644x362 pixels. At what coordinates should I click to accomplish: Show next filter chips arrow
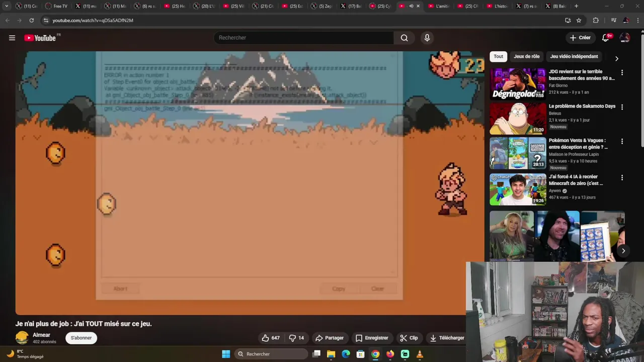click(617, 58)
